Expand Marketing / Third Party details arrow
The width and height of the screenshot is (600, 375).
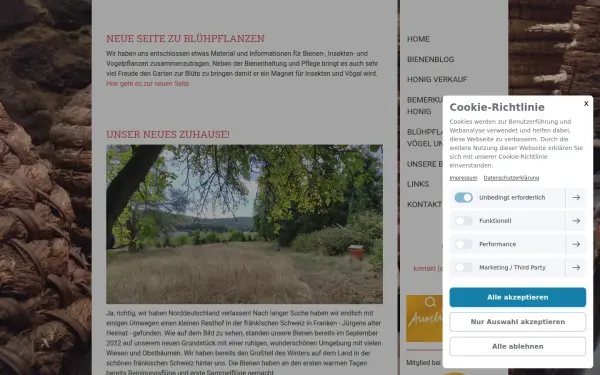tap(576, 267)
